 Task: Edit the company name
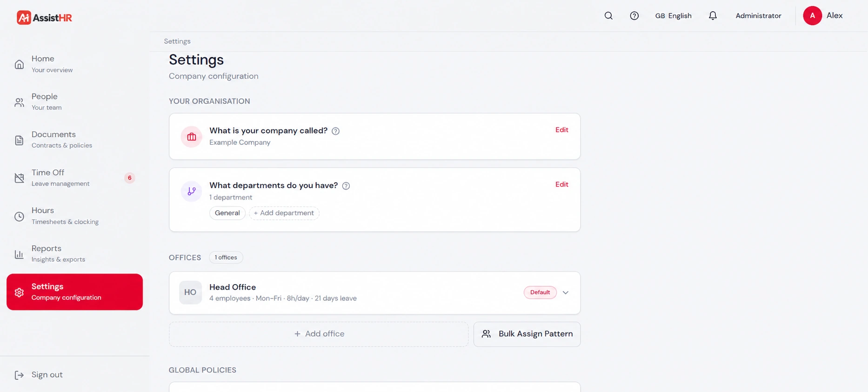tap(561, 130)
